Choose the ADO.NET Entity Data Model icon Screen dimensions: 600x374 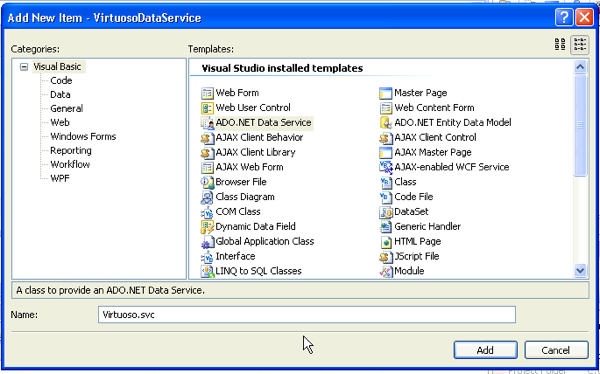[x=386, y=123]
